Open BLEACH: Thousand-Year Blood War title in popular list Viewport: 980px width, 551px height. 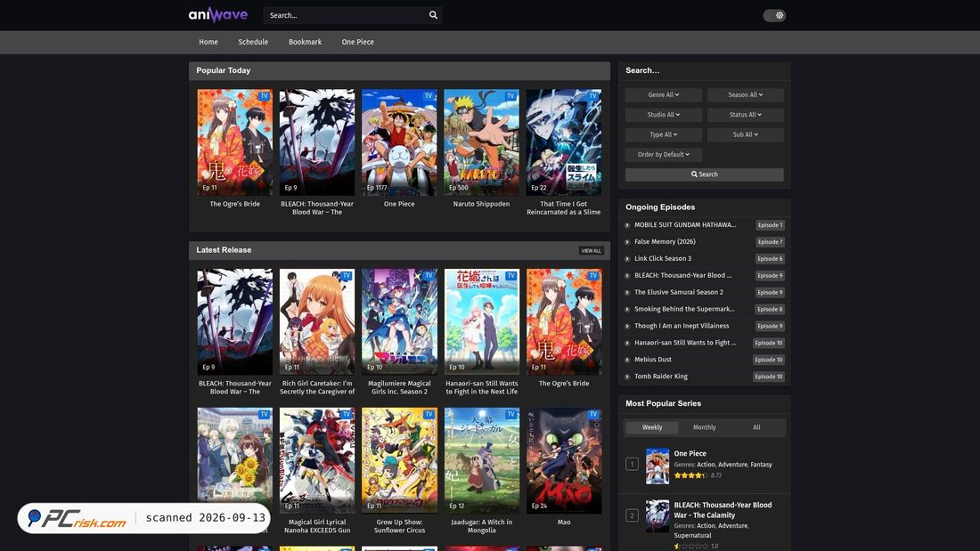point(723,510)
